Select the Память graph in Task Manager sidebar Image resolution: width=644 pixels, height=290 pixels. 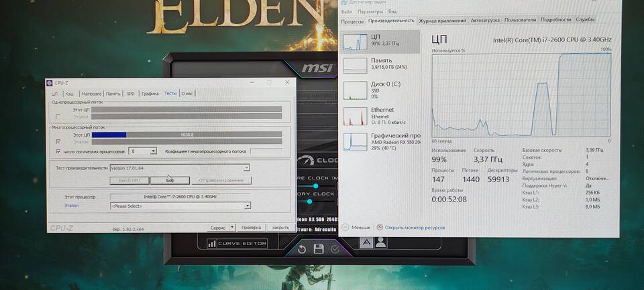[x=356, y=66]
